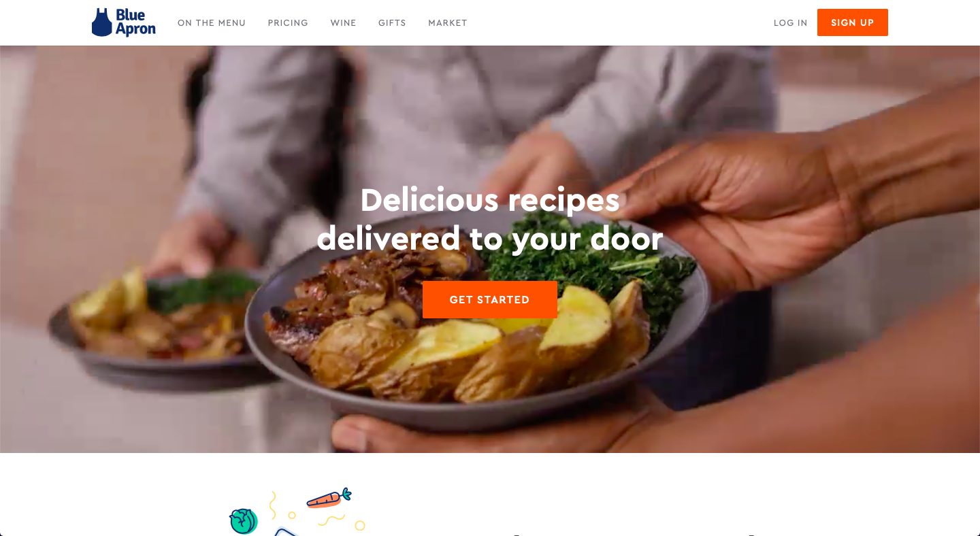Click the Delicious recipes hero headline
Viewport: 980px width, 536px height.
click(x=490, y=219)
